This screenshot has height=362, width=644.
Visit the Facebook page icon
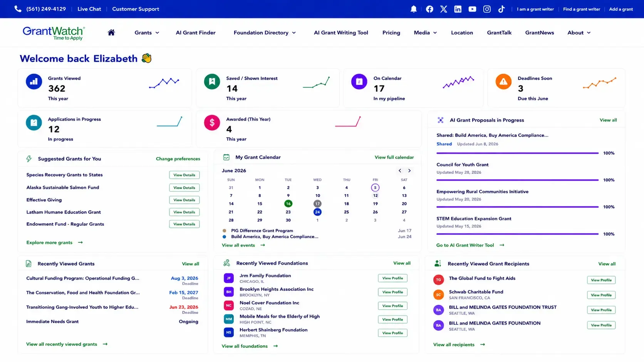click(x=429, y=9)
